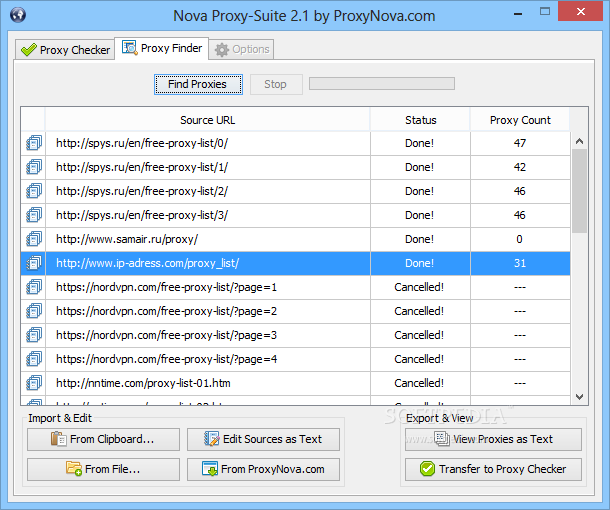
Task: Open View Proxies as Text label
Action: (503, 439)
